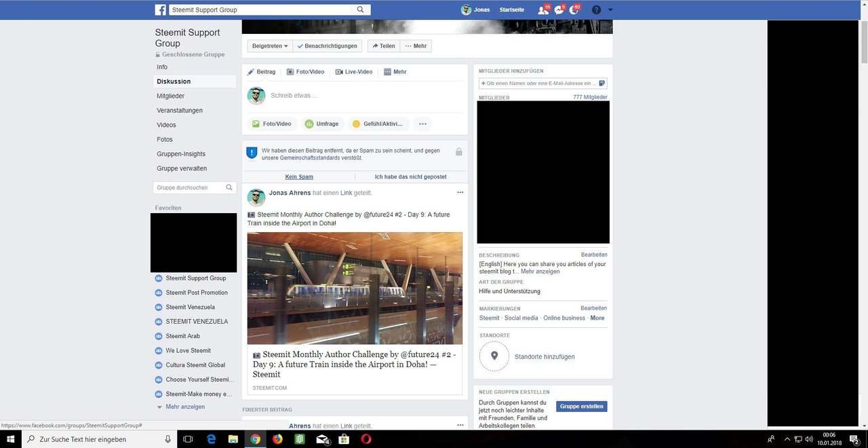Open Gruppen-Insights
868x448 pixels.
pyautogui.click(x=181, y=154)
